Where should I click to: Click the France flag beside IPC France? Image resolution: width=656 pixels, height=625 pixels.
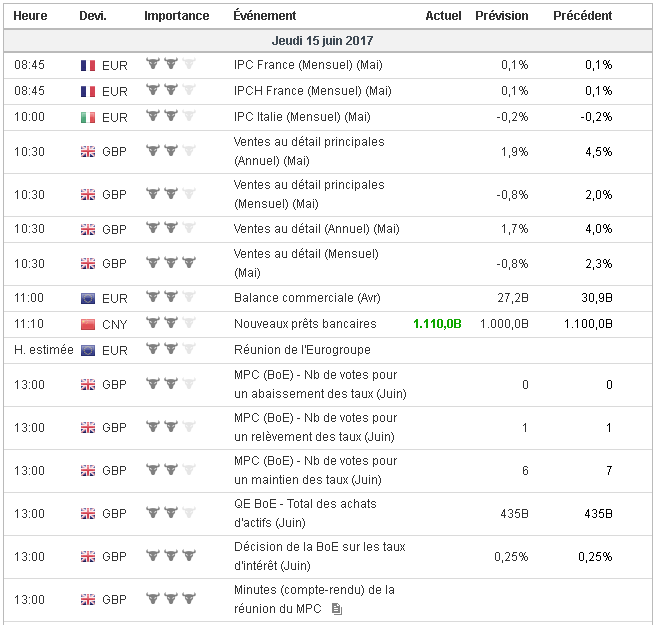88,65
